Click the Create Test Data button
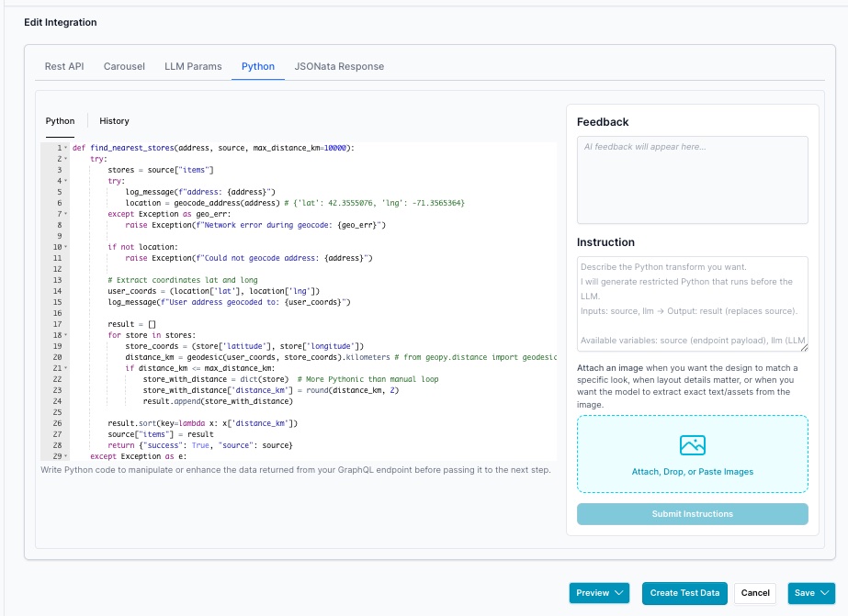The width and height of the screenshot is (848, 616). coord(684,593)
